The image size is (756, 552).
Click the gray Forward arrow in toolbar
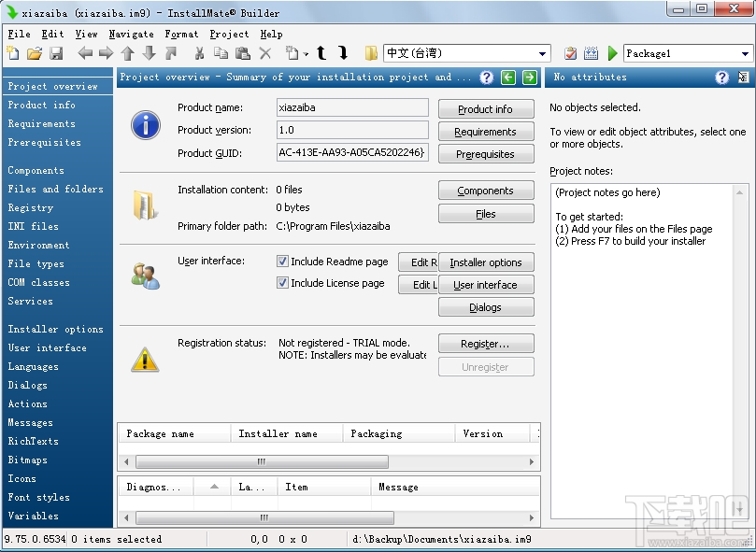(x=107, y=53)
